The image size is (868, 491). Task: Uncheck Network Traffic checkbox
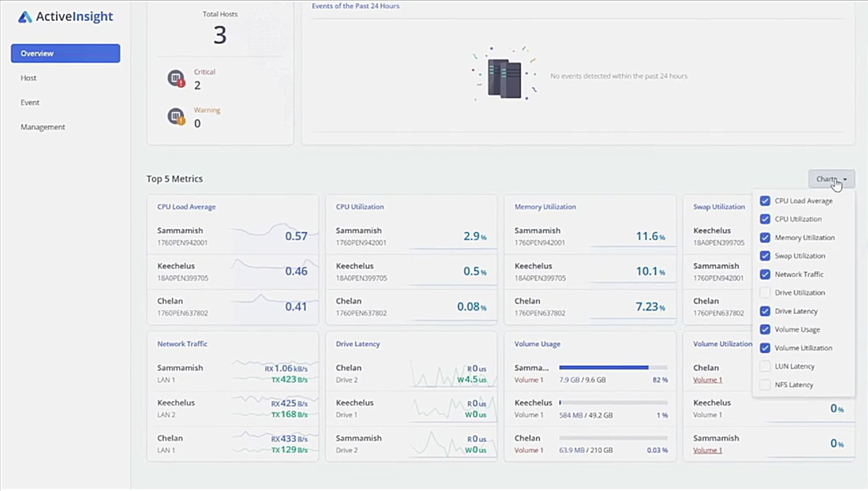[765, 275]
